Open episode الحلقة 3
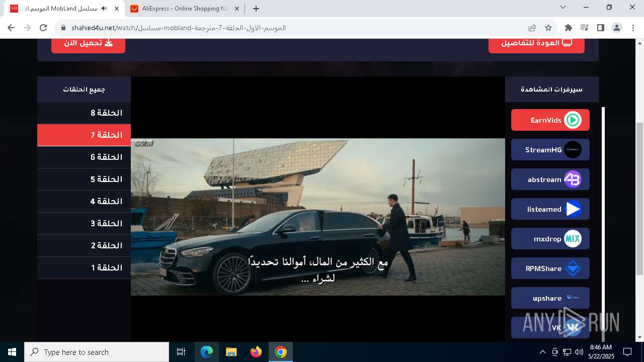This screenshot has width=644, height=362. (x=84, y=224)
